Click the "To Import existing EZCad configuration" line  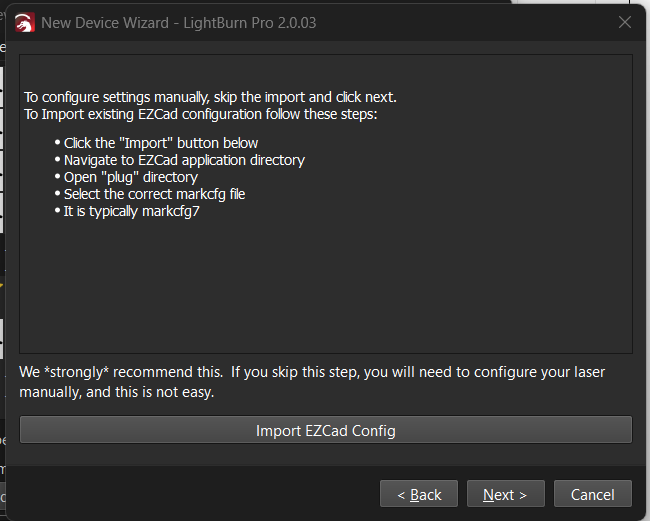tap(198, 114)
